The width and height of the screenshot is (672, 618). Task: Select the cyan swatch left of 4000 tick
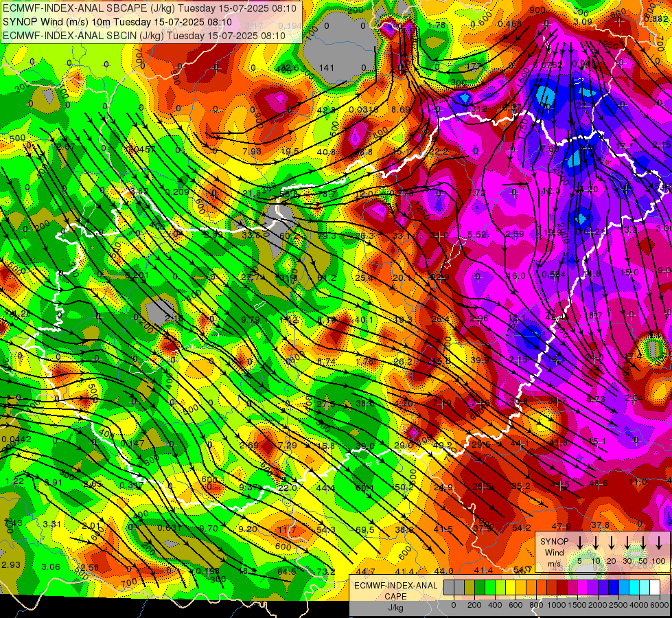[x=634, y=587]
